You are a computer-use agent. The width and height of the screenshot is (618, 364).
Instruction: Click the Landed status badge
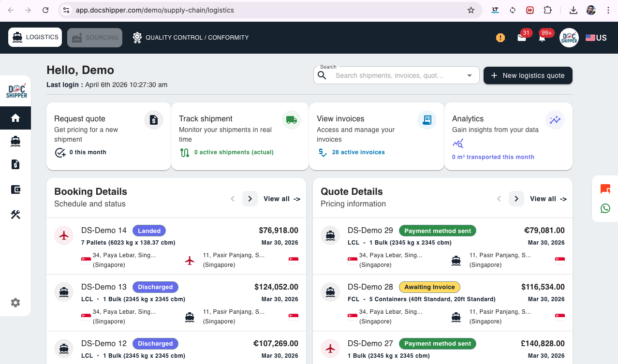tap(149, 231)
